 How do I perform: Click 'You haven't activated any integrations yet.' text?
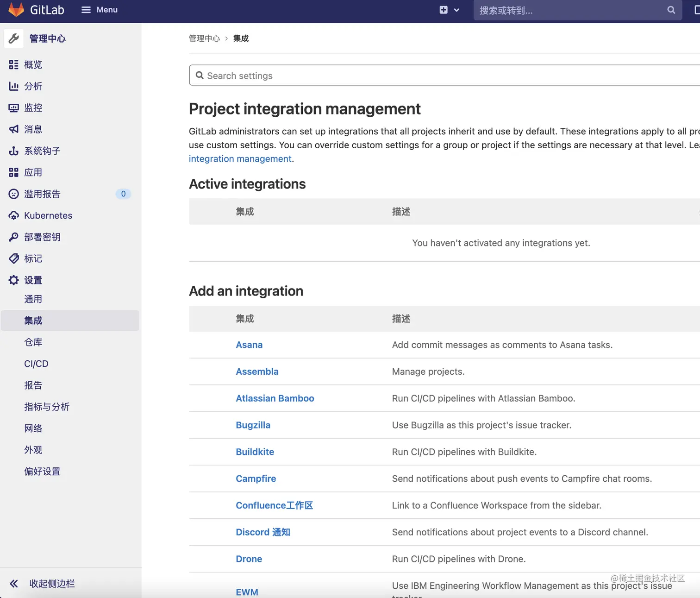(x=501, y=243)
